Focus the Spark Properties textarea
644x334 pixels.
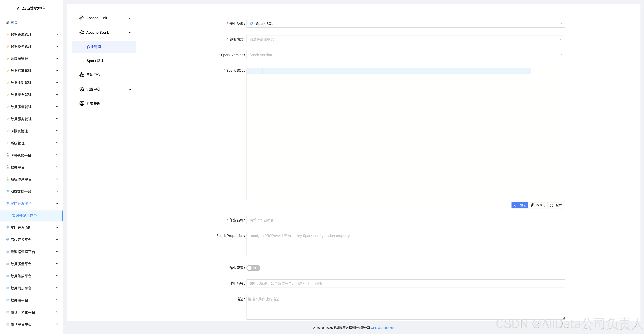406,244
